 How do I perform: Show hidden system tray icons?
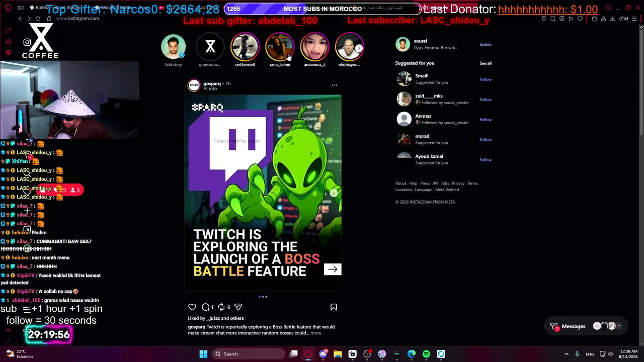click(x=566, y=354)
